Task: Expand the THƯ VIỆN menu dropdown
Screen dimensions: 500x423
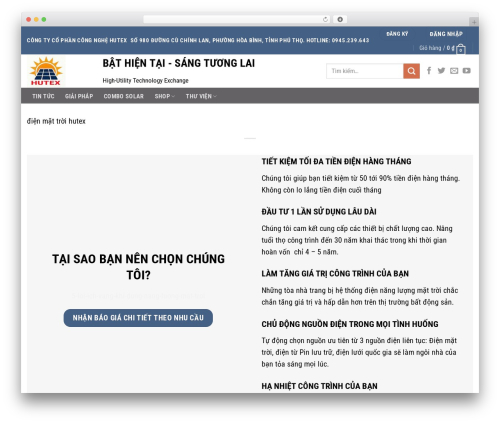Action: 201,96
